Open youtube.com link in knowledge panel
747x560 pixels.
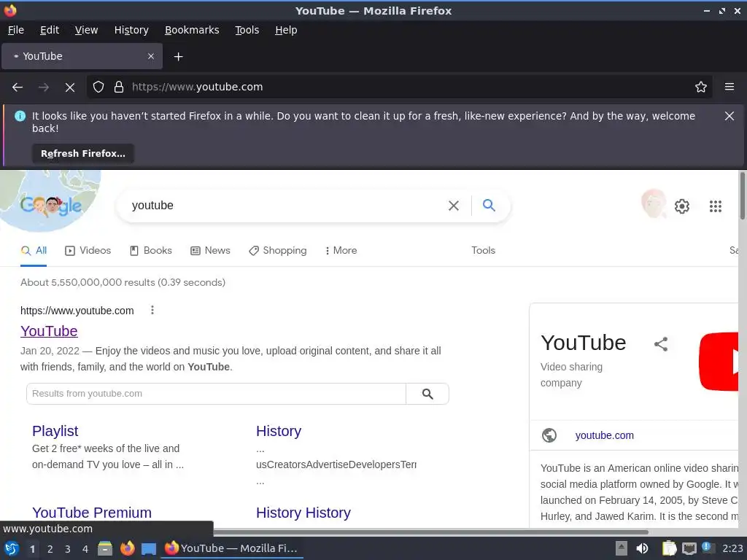(604, 435)
